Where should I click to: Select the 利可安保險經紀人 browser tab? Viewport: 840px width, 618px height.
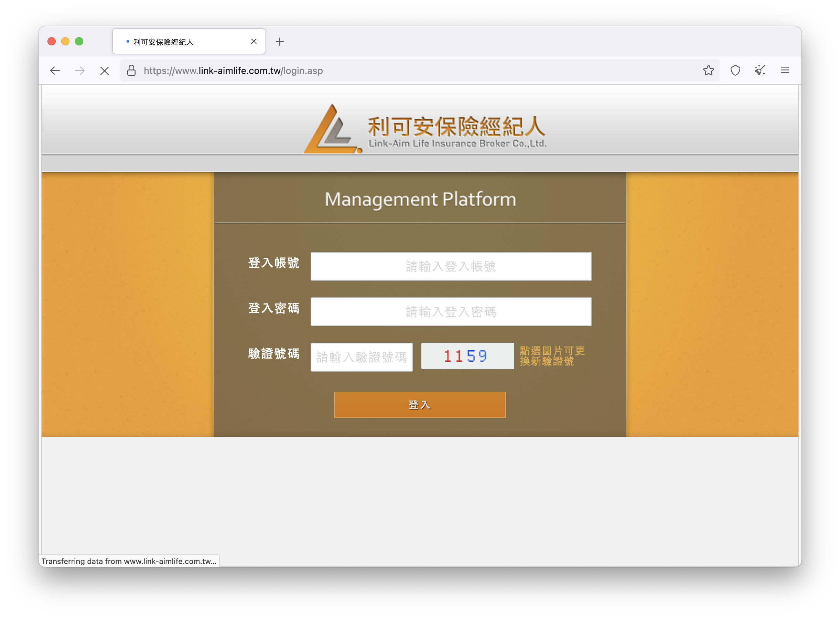(189, 42)
